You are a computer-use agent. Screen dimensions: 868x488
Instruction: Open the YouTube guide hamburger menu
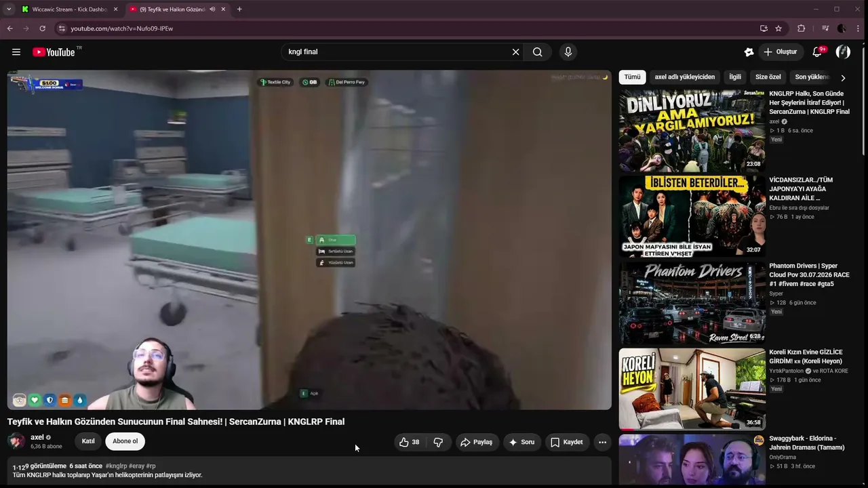point(16,52)
